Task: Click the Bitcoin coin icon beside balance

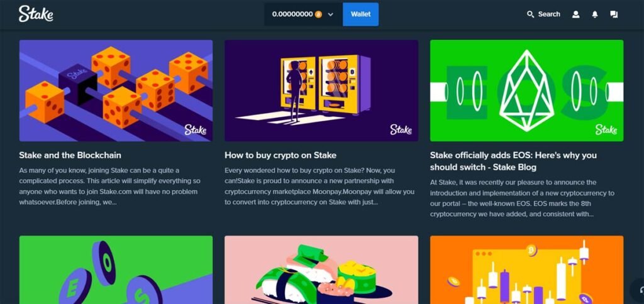Action: (x=318, y=14)
